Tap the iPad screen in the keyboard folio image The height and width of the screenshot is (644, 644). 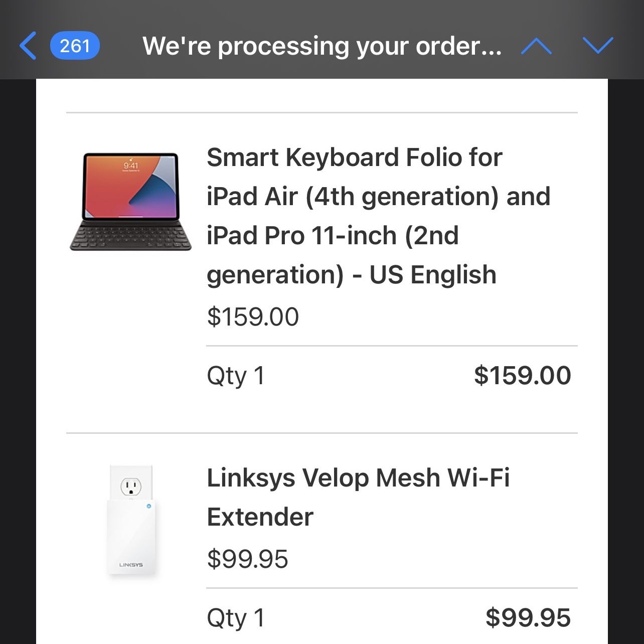pos(130,186)
